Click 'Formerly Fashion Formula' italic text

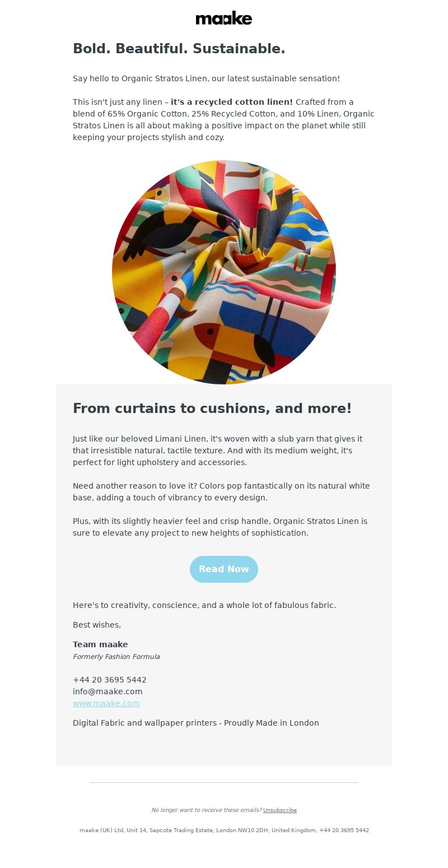coord(116,657)
